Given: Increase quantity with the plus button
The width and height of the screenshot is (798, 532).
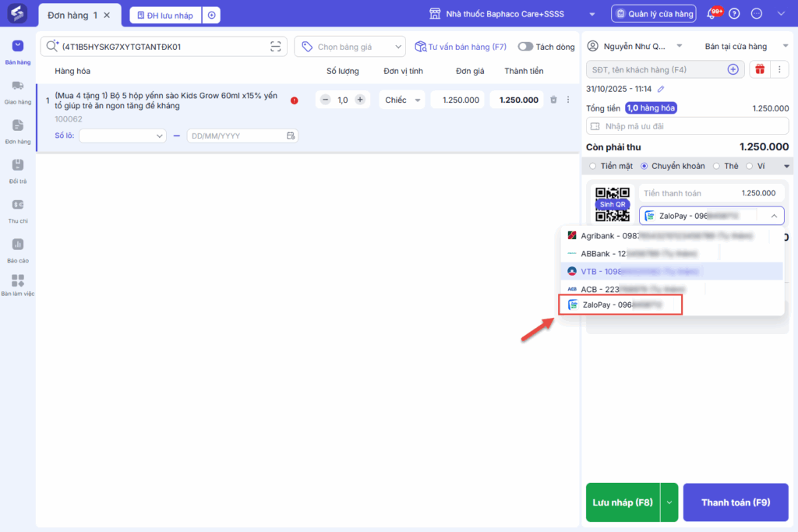Looking at the screenshot, I should (360, 100).
